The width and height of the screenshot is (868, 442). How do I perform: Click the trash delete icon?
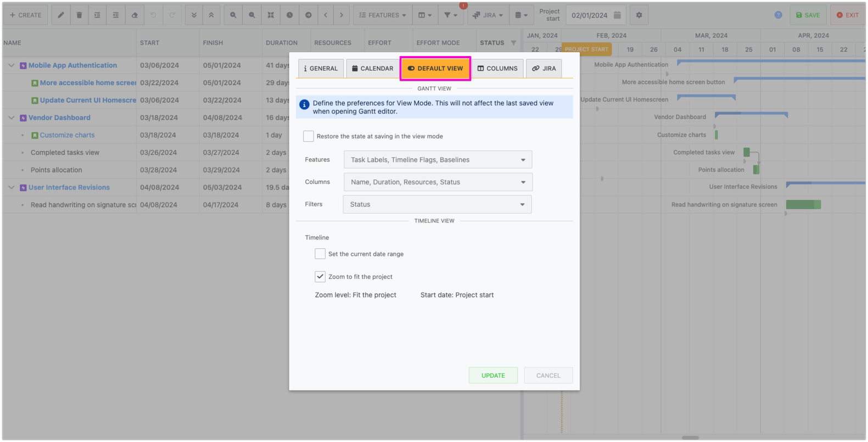(x=79, y=15)
